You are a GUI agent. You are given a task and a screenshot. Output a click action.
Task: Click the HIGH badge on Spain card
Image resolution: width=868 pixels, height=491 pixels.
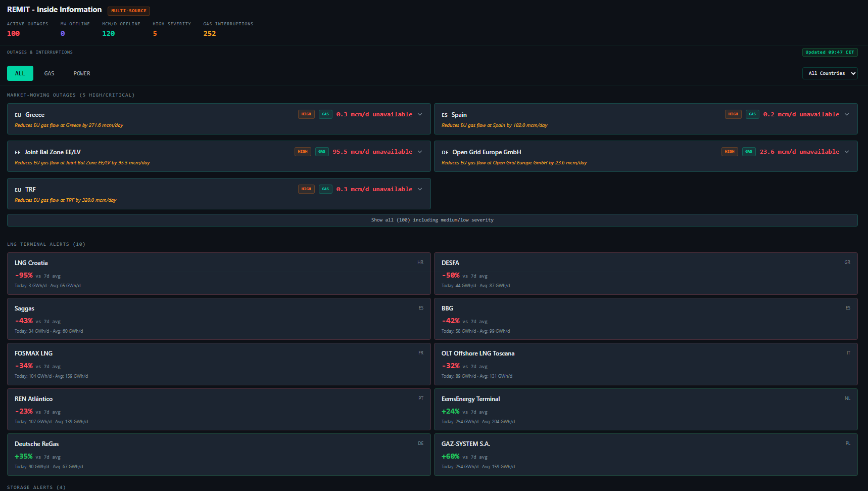click(x=733, y=114)
